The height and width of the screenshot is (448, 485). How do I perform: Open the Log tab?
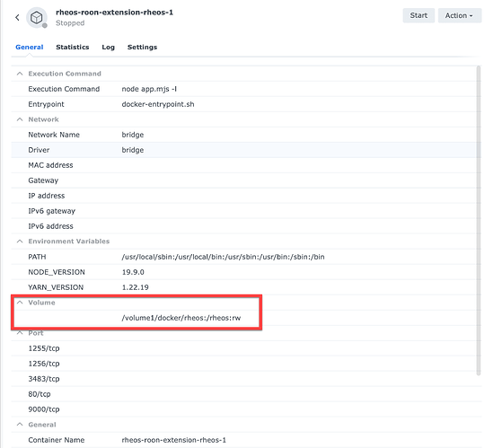point(109,47)
